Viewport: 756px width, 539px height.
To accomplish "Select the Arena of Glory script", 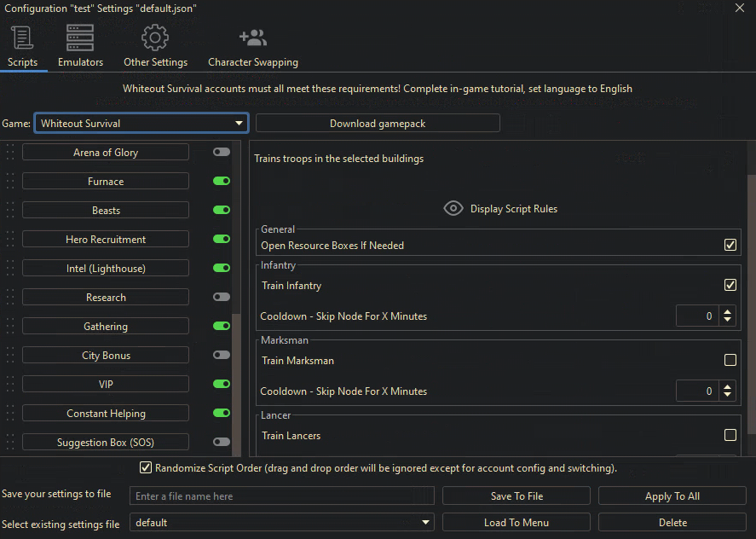I will click(106, 152).
